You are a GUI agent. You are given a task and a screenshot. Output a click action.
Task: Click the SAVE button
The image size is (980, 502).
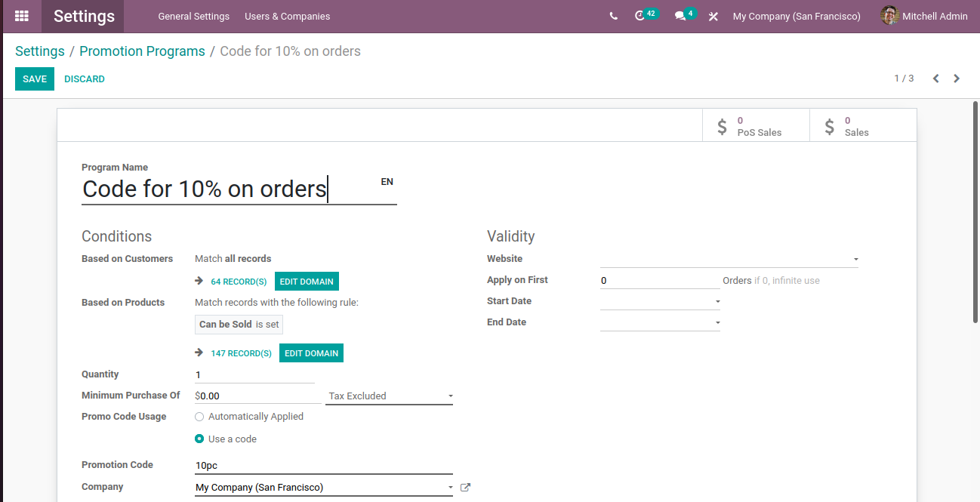[35, 79]
